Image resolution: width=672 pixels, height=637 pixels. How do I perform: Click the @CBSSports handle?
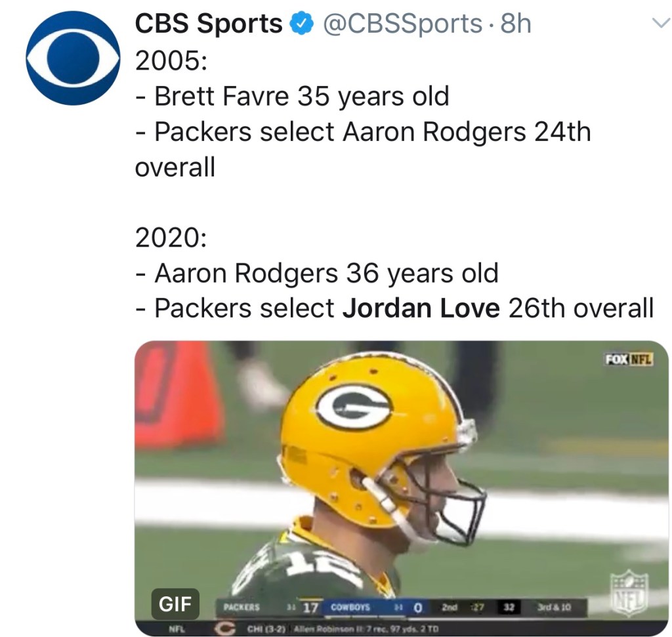(403, 24)
